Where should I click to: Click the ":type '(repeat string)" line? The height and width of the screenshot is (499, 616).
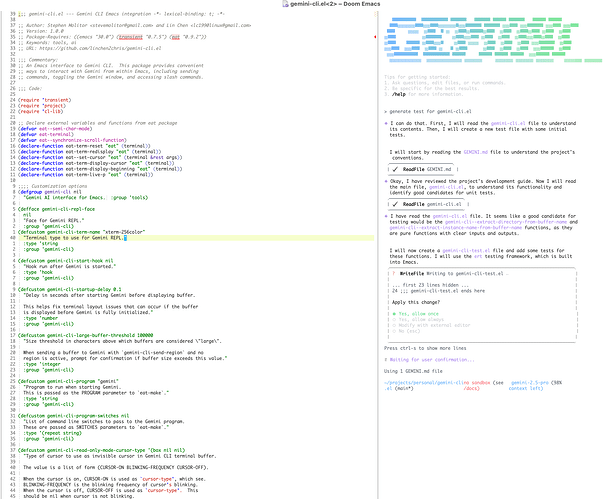click(x=52, y=433)
